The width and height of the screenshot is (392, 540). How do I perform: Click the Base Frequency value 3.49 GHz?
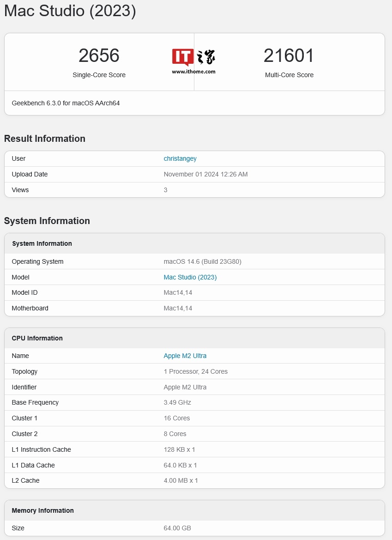pos(177,402)
